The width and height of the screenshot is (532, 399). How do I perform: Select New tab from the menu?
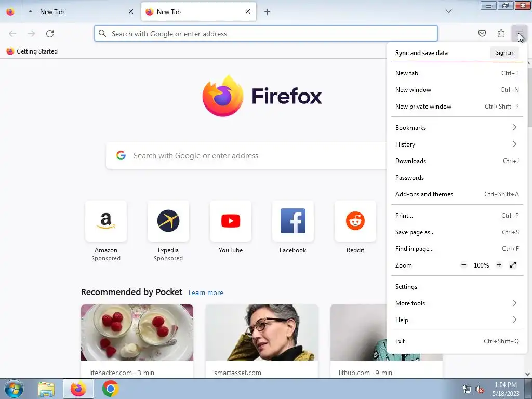pyautogui.click(x=457, y=73)
